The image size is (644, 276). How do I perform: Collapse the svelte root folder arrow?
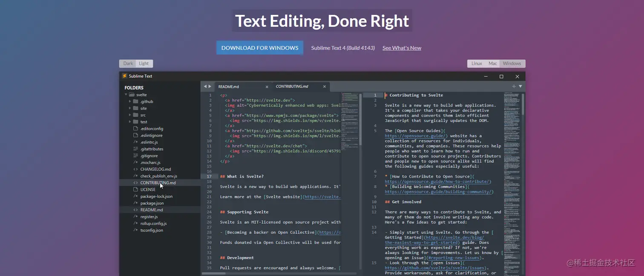(x=126, y=95)
